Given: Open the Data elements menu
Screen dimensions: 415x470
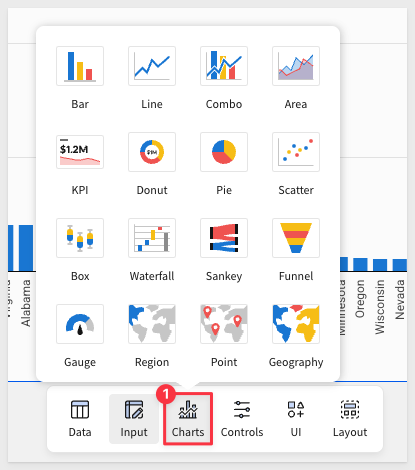Looking at the screenshot, I should pos(80,419).
